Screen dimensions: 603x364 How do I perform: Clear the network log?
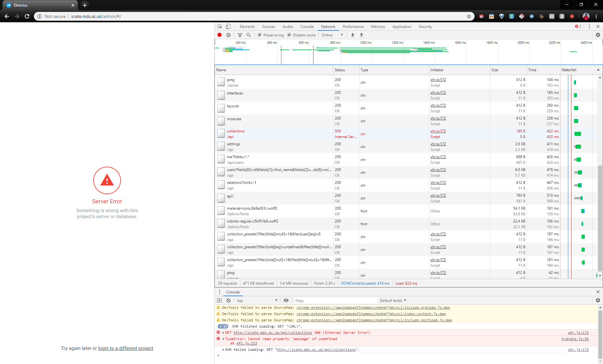(229, 35)
